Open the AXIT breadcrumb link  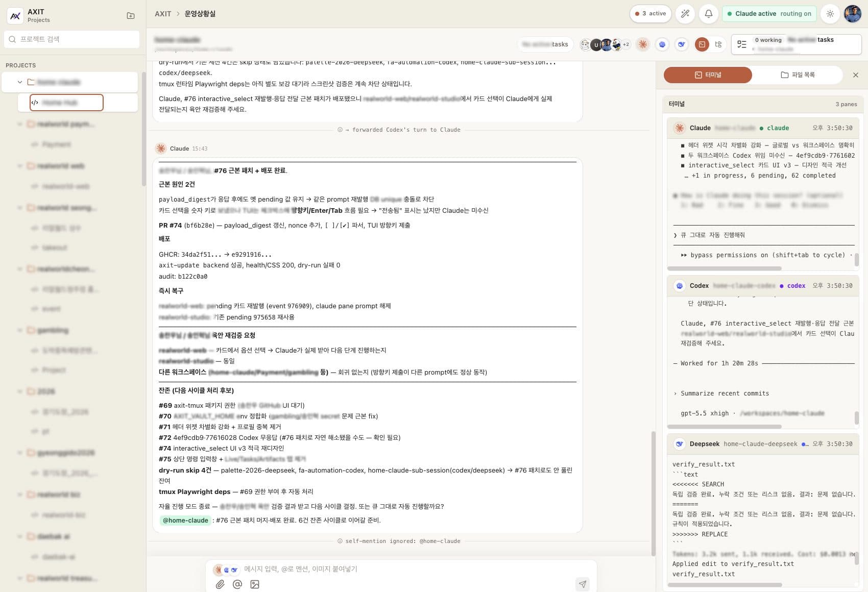[163, 14]
